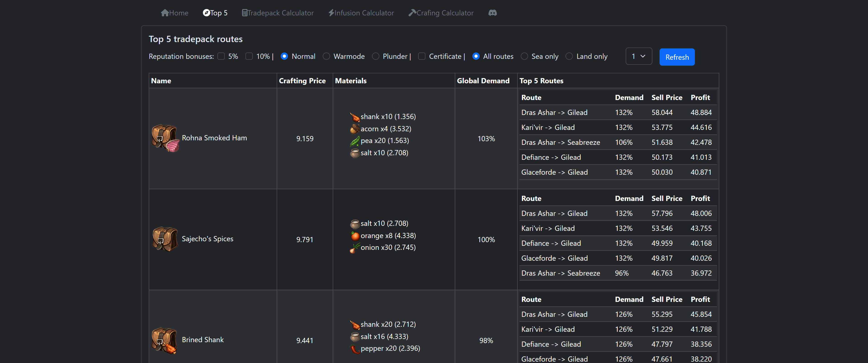Screen dimensions: 868x363
Task: Click crafting price 9.159
Action: pyautogui.click(x=305, y=139)
